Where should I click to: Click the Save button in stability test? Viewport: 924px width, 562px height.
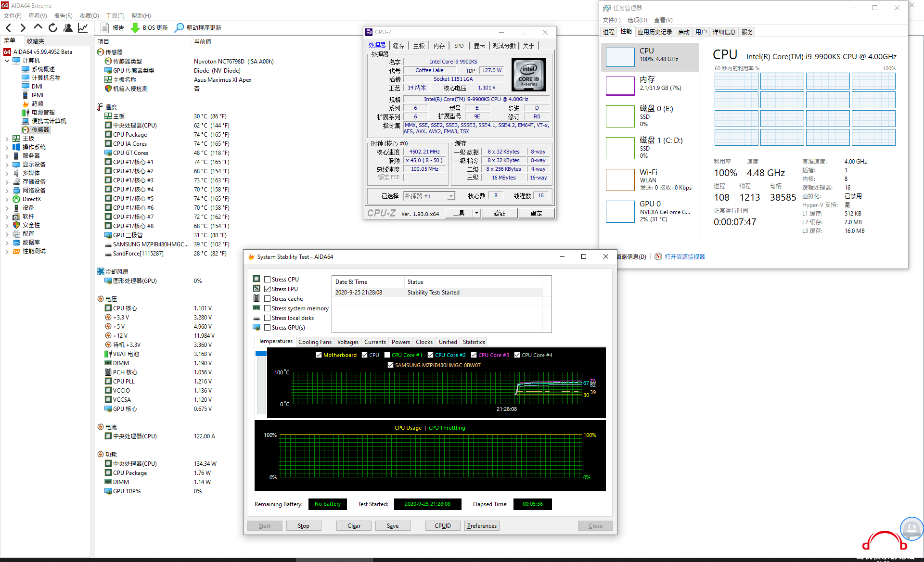[x=393, y=525]
